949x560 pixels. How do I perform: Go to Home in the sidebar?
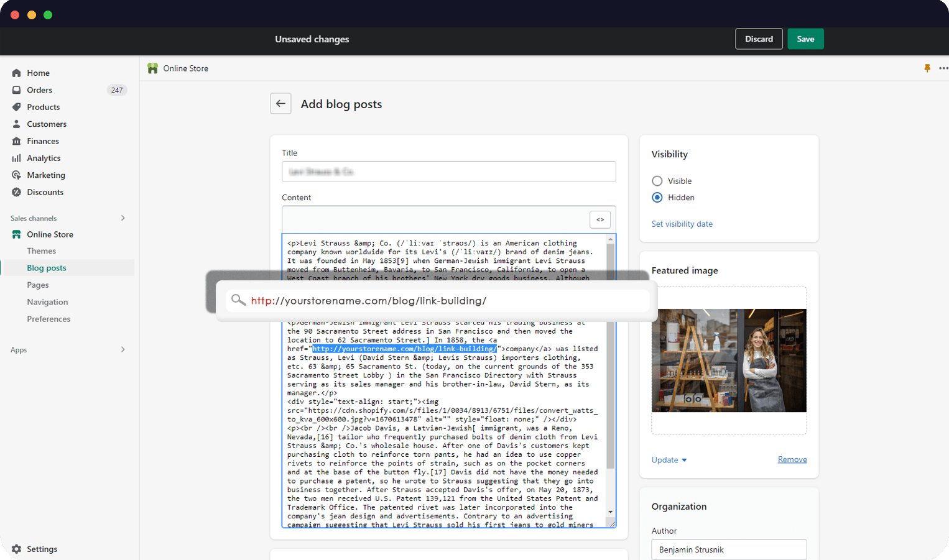[x=39, y=73]
